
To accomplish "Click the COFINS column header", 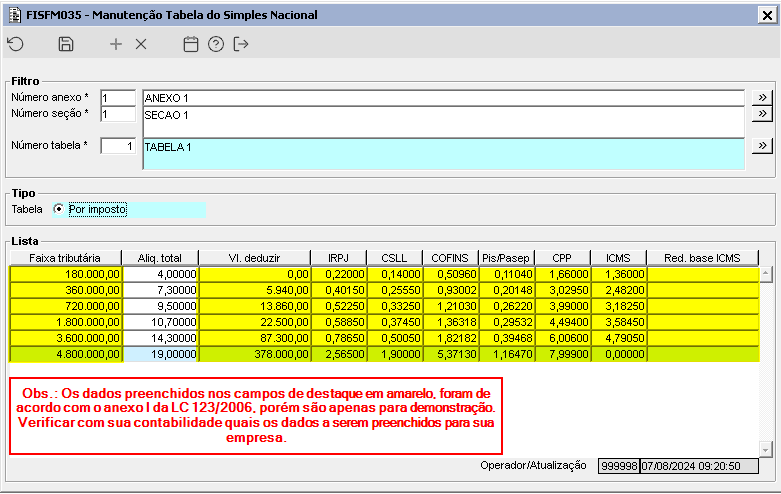I will point(450,258).
